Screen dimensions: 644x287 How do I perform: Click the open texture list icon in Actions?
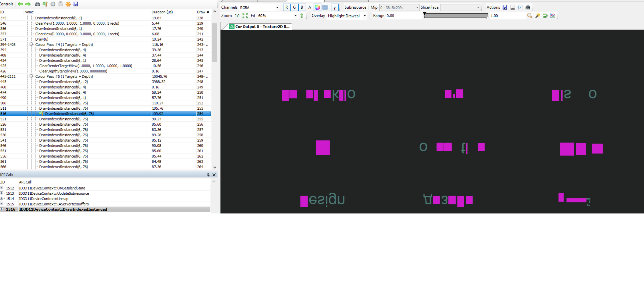[x=513, y=8]
